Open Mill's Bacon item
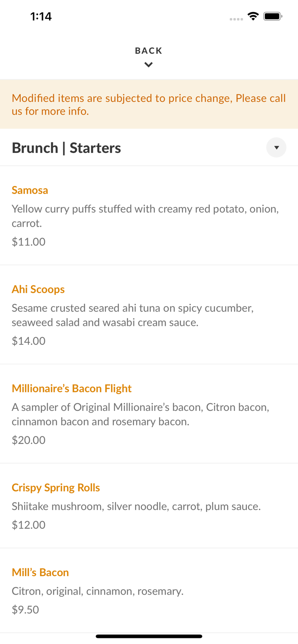The width and height of the screenshot is (298, 644). point(40,572)
